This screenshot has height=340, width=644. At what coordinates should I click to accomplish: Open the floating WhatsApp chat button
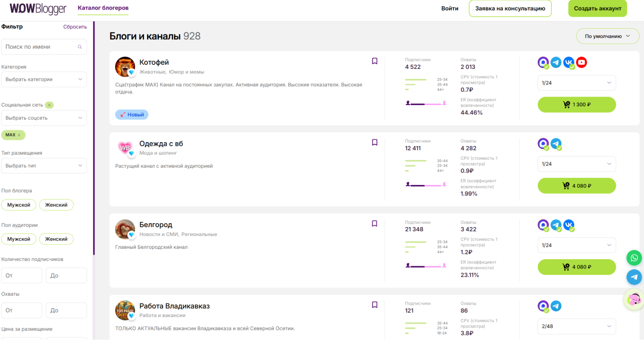click(x=634, y=258)
